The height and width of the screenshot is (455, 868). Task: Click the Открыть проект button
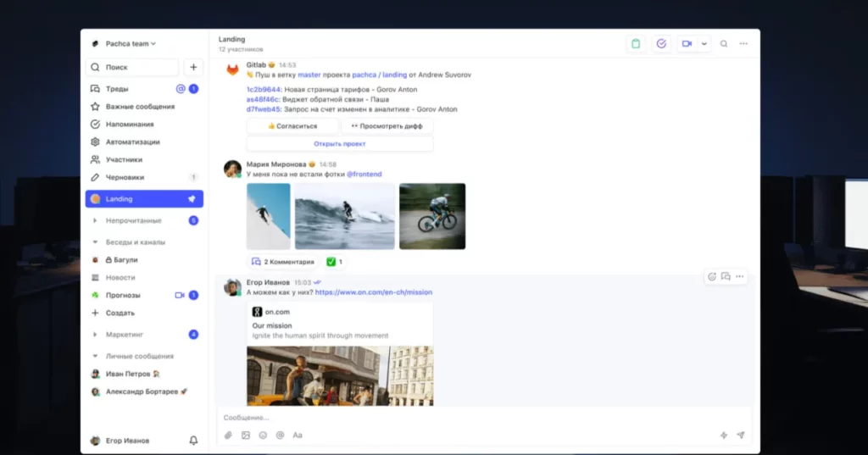pos(339,144)
